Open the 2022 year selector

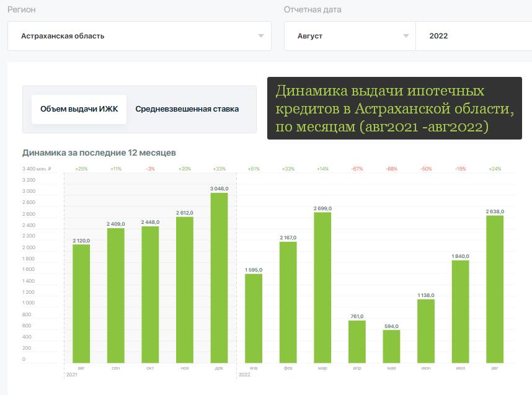pyautogui.click(x=472, y=36)
